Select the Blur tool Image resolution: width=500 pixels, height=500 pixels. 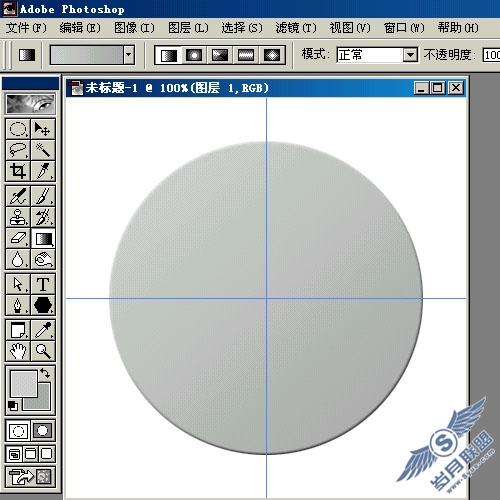(x=18, y=259)
